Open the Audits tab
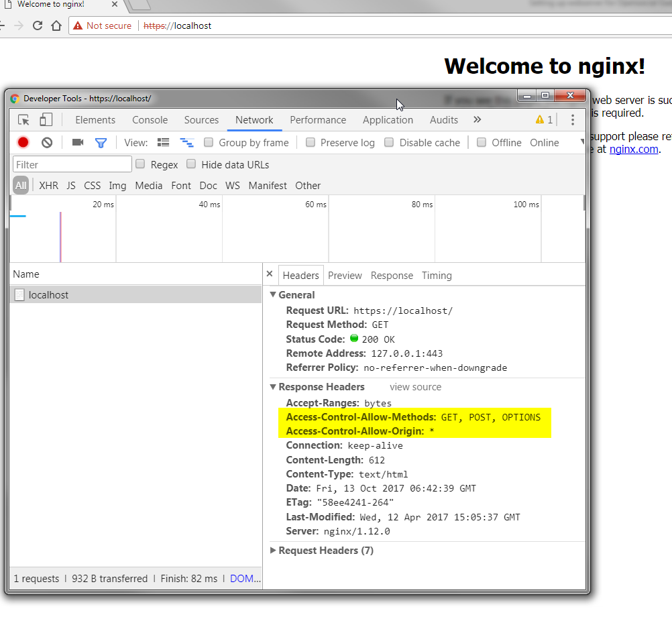This screenshot has height=621, width=672. pos(444,120)
